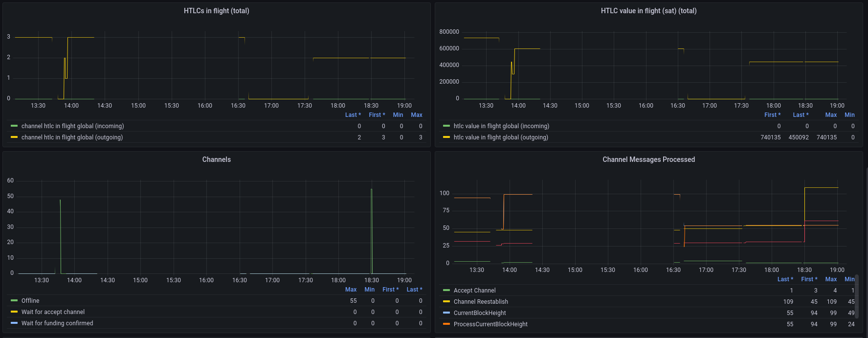Click the tall green spike in Channels graph at 18:30

click(x=372, y=231)
